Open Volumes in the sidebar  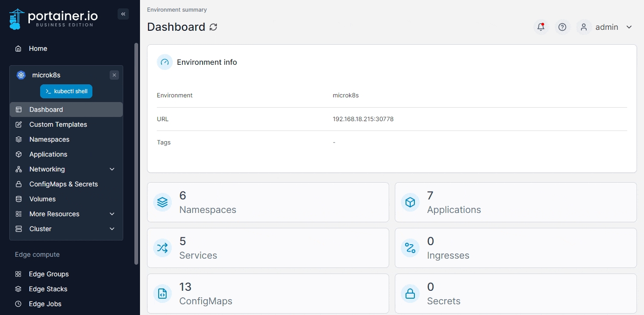click(x=42, y=199)
